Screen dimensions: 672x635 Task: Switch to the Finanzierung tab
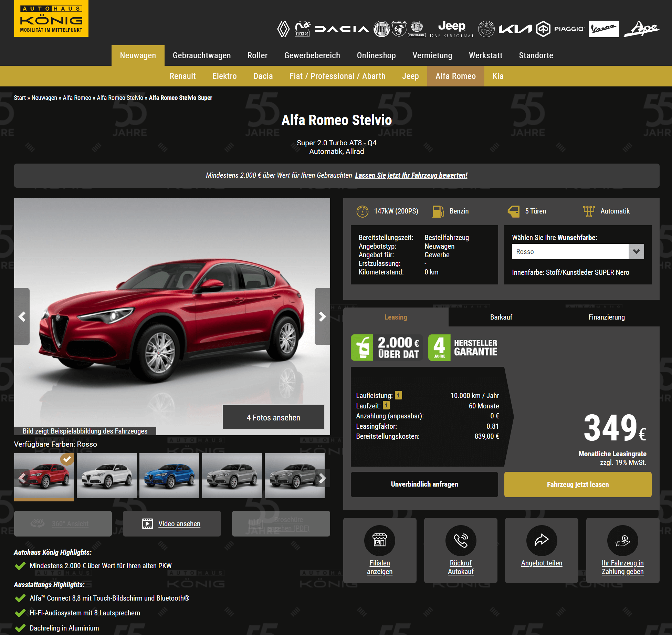click(x=607, y=317)
